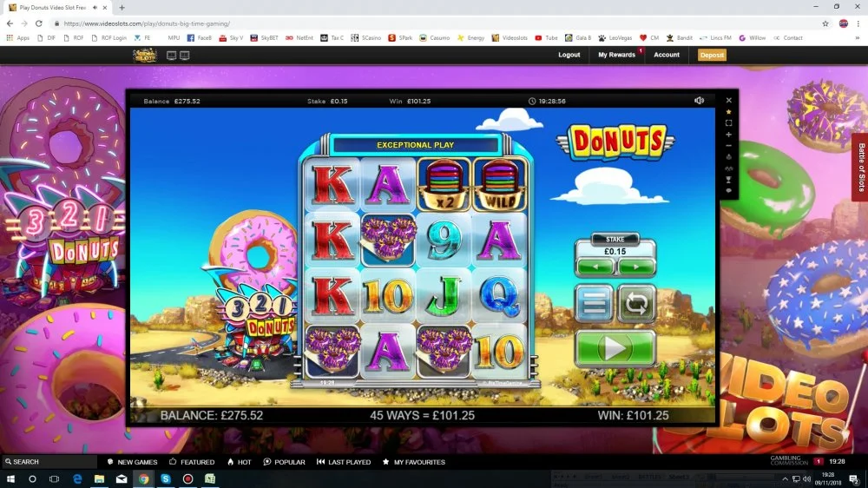
Task: Click the browser address bar URL
Action: [147, 23]
